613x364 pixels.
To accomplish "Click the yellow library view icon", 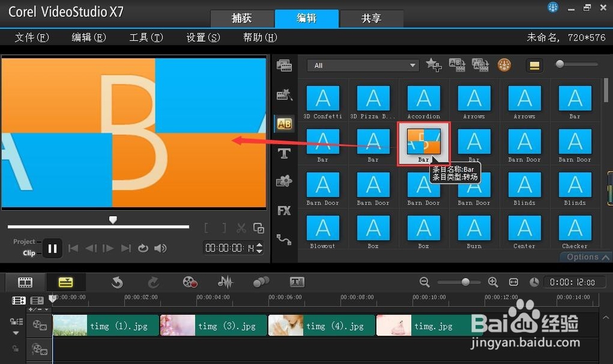I will (535, 66).
